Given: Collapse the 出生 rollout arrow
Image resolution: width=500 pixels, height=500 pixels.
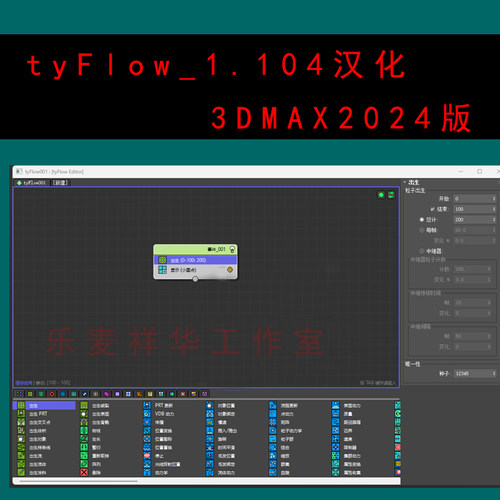Looking at the screenshot, I should pyautogui.click(x=405, y=182).
